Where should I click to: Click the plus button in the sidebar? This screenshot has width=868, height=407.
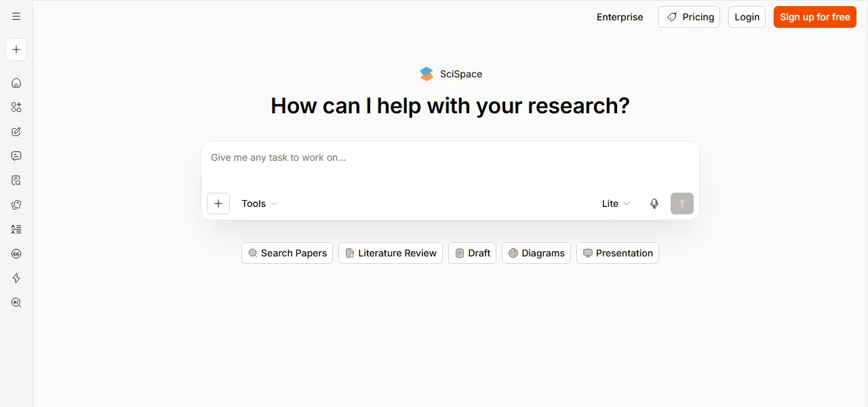tap(16, 50)
